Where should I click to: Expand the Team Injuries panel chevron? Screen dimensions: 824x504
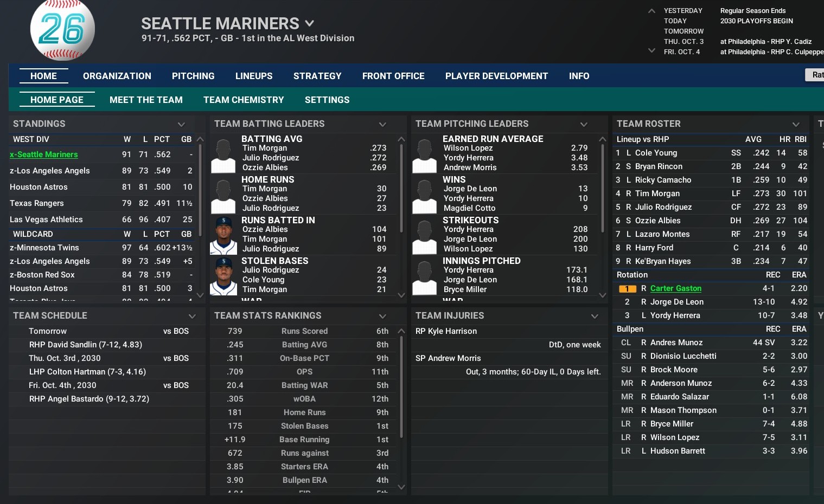(x=595, y=316)
